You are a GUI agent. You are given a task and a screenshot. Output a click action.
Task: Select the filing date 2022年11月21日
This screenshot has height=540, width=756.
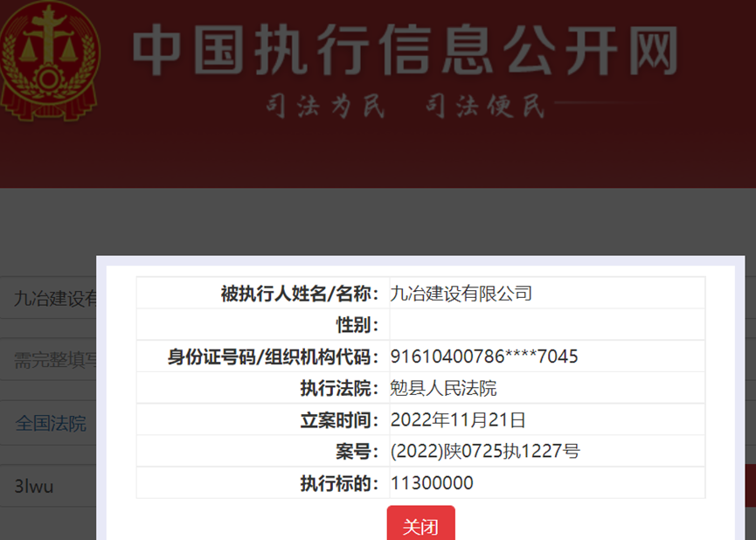click(458, 419)
